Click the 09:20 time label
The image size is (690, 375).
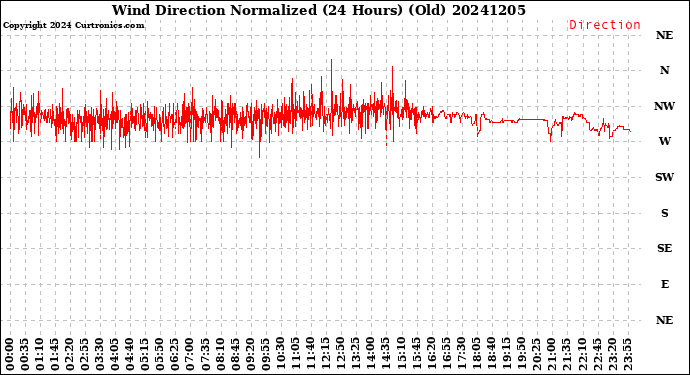click(250, 354)
